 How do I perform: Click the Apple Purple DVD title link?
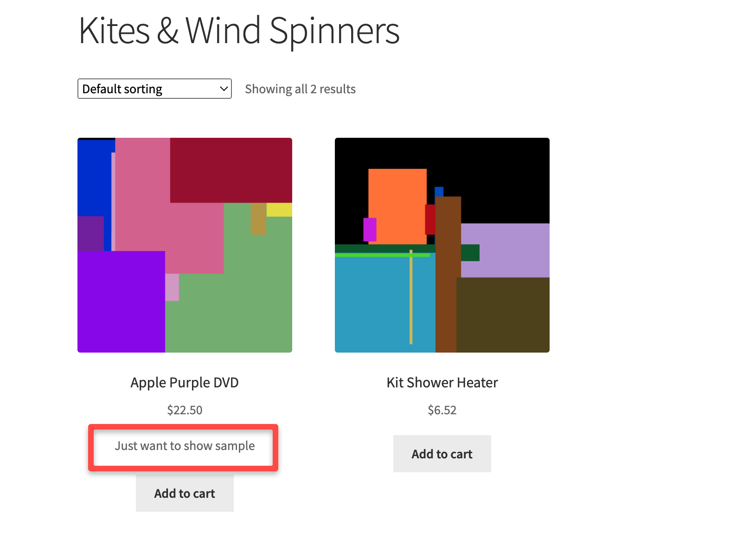185,383
